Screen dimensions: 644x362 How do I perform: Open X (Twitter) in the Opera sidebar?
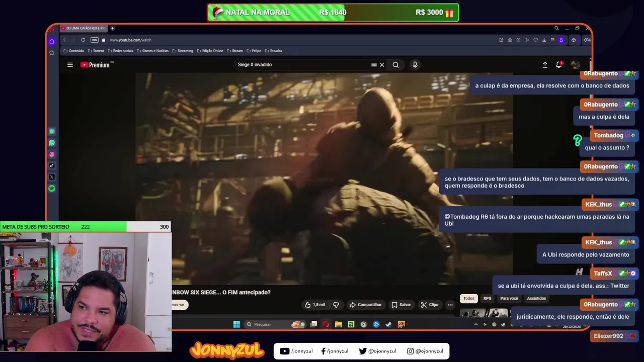tap(52, 177)
